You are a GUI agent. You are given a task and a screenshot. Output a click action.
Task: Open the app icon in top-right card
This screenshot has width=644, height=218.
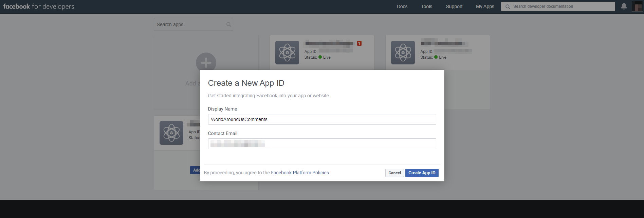403,53
